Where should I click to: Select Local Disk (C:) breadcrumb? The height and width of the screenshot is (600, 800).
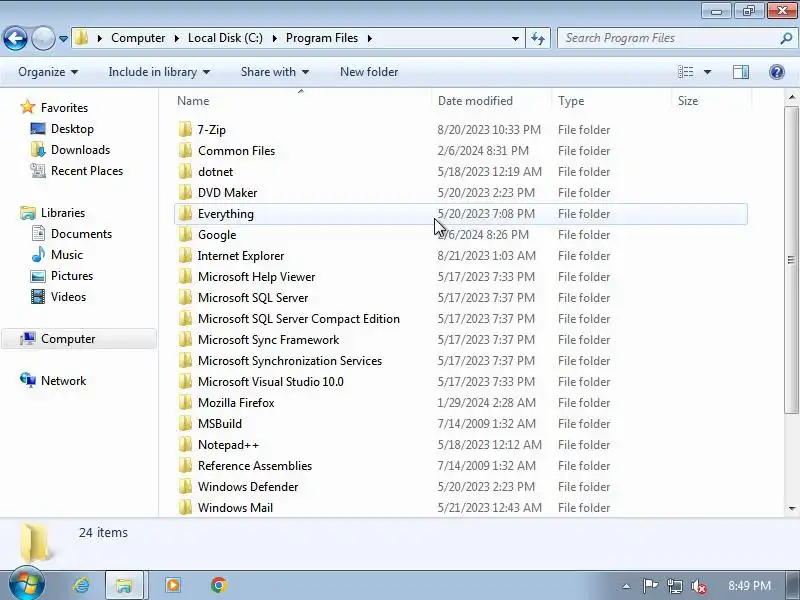coord(225,38)
